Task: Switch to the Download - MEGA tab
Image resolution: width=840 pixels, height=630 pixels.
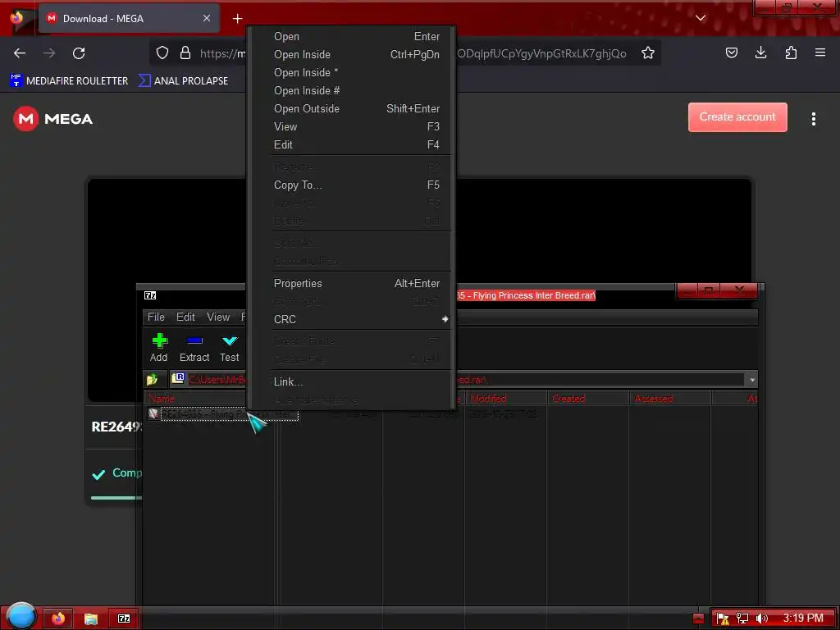Action: point(129,19)
